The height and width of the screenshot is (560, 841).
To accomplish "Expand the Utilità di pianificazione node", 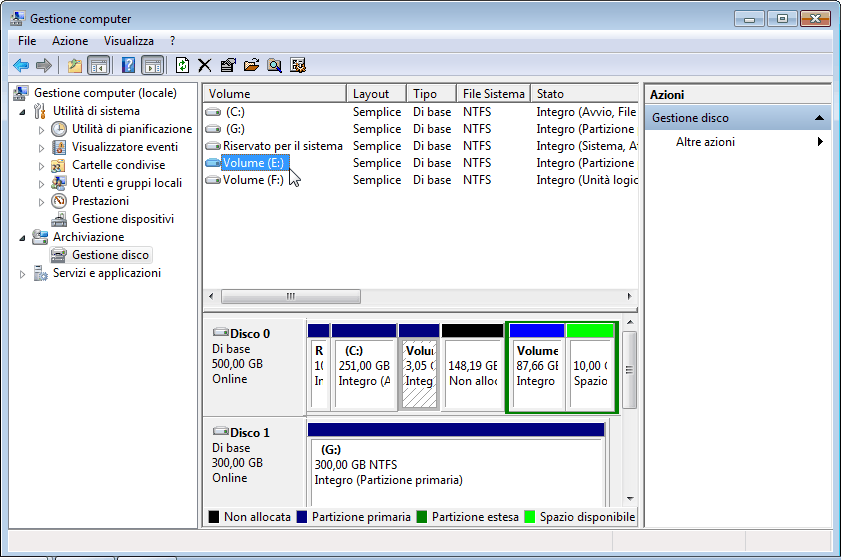I will [41, 129].
